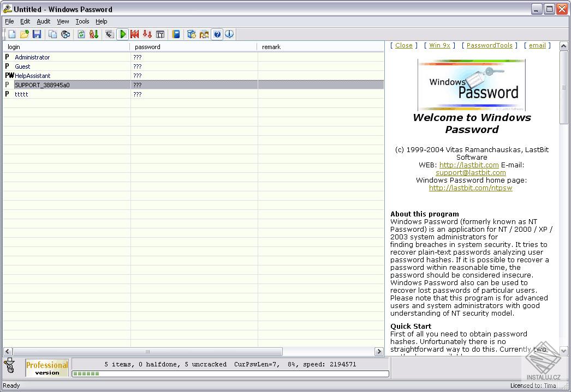This screenshot has height=392, width=571.
Task: Click the 'Licensed to: Tima' status text
Action: tap(533, 386)
